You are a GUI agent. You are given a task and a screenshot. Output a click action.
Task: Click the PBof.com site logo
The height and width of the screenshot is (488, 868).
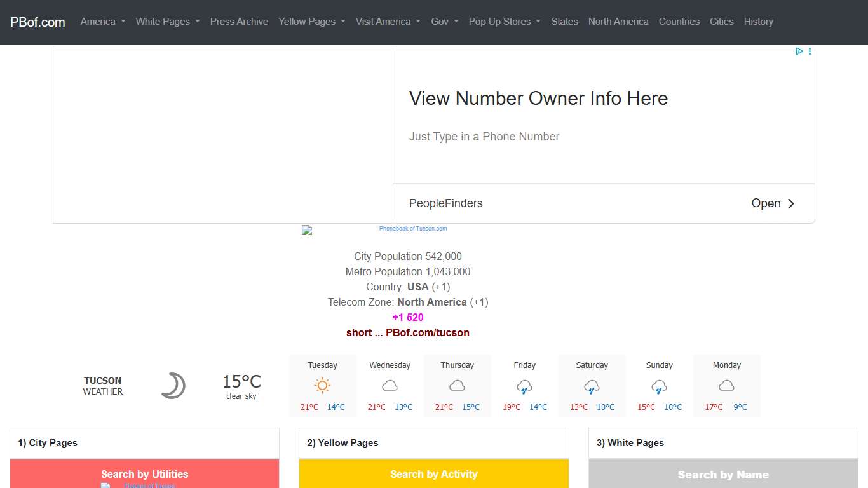(x=37, y=22)
